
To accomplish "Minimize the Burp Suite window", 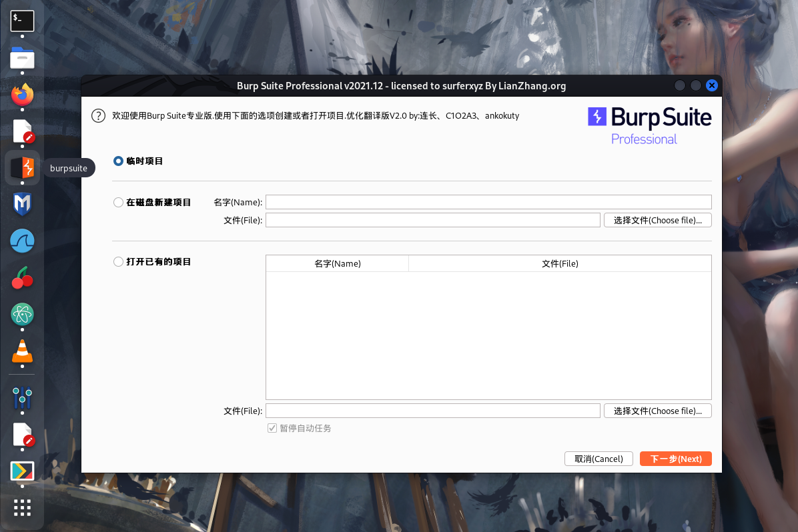I will [679, 85].
